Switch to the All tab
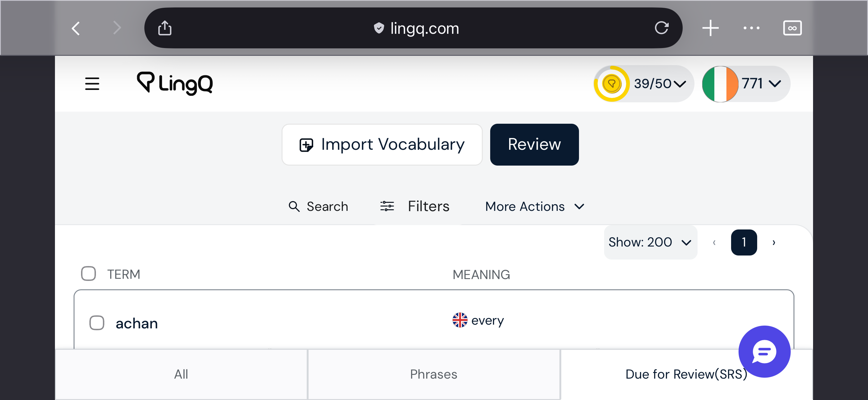868x400 pixels. [181, 374]
